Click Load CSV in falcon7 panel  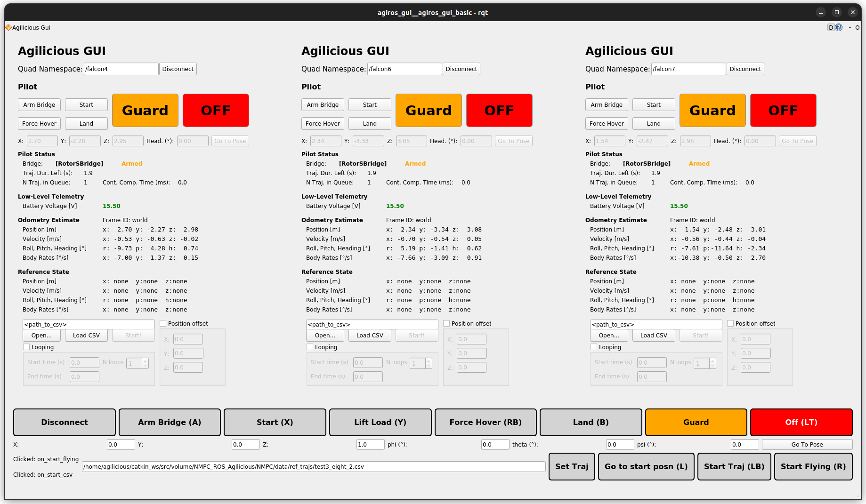click(654, 336)
